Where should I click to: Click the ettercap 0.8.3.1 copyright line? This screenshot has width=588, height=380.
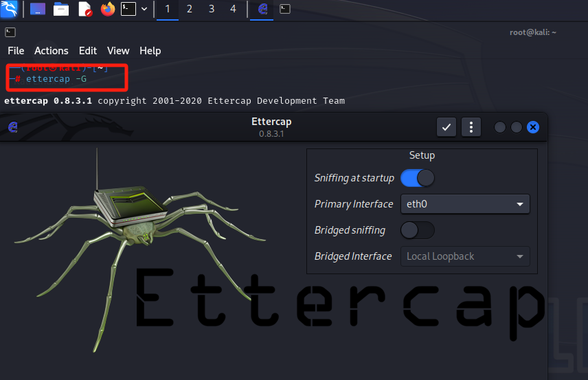pyautogui.click(x=174, y=101)
